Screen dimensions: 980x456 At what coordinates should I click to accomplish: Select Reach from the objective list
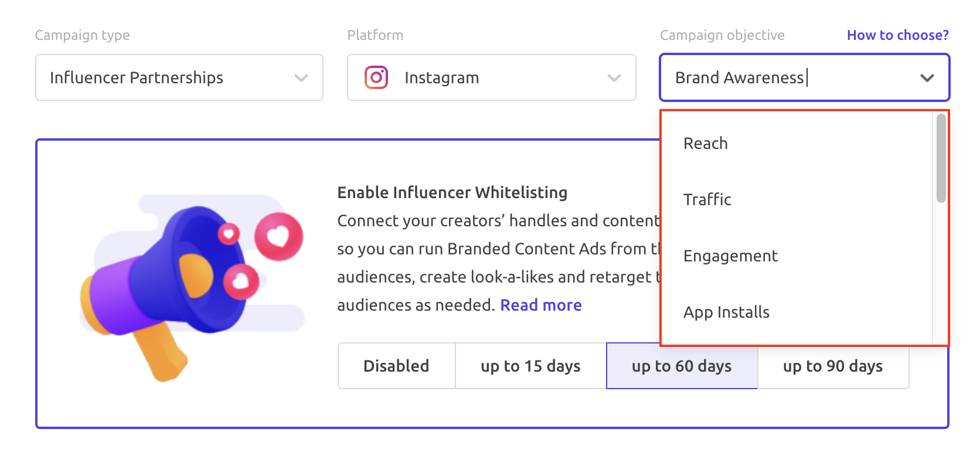[x=797, y=144]
